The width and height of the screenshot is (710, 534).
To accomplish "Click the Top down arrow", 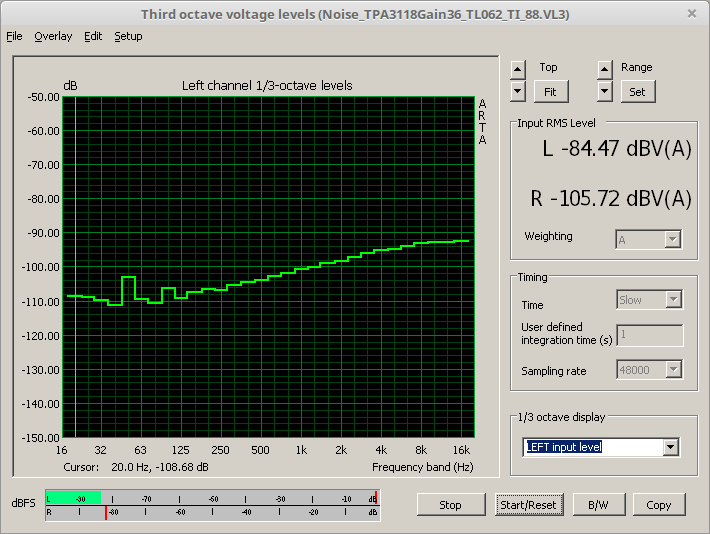I will [x=517, y=91].
